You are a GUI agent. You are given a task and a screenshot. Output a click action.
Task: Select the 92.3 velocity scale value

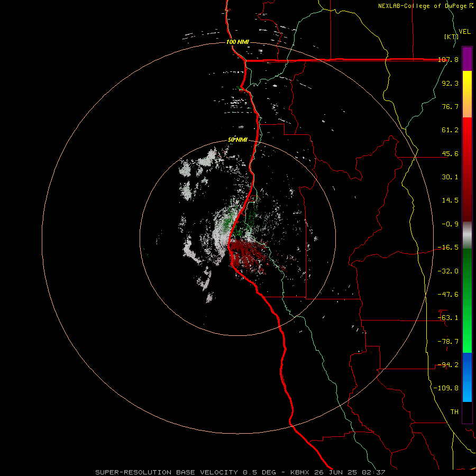click(x=450, y=83)
